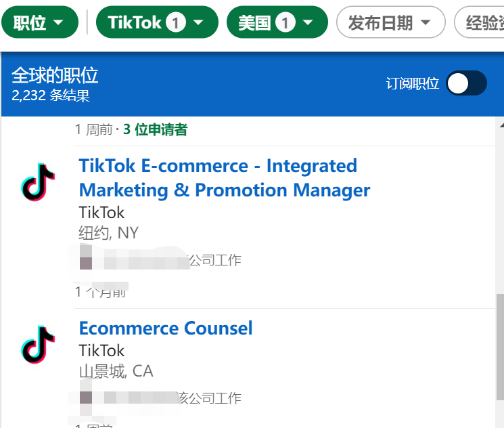The height and width of the screenshot is (428, 504).
Task: Open the Ecommerce Counsel job posting
Action: 166,328
